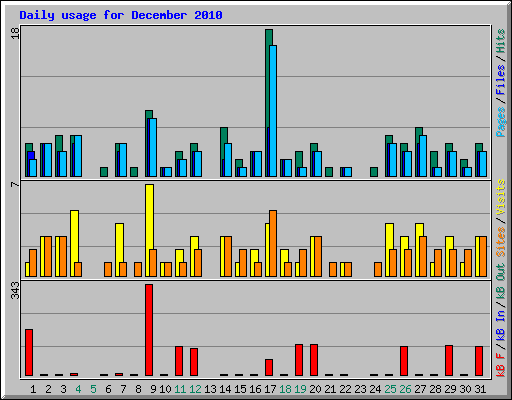Click the red kB bar on day 31
Image resolution: width=512 pixels, height=400 pixels.
click(479, 361)
